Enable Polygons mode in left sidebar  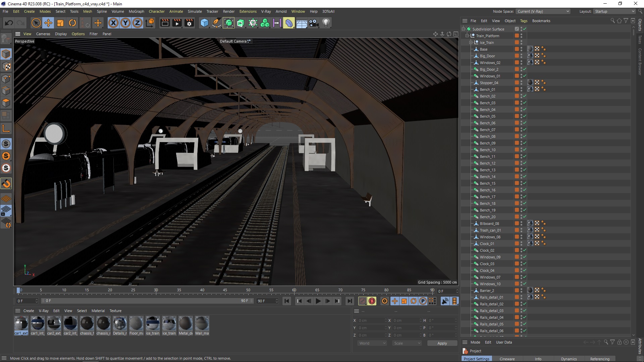point(6,103)
